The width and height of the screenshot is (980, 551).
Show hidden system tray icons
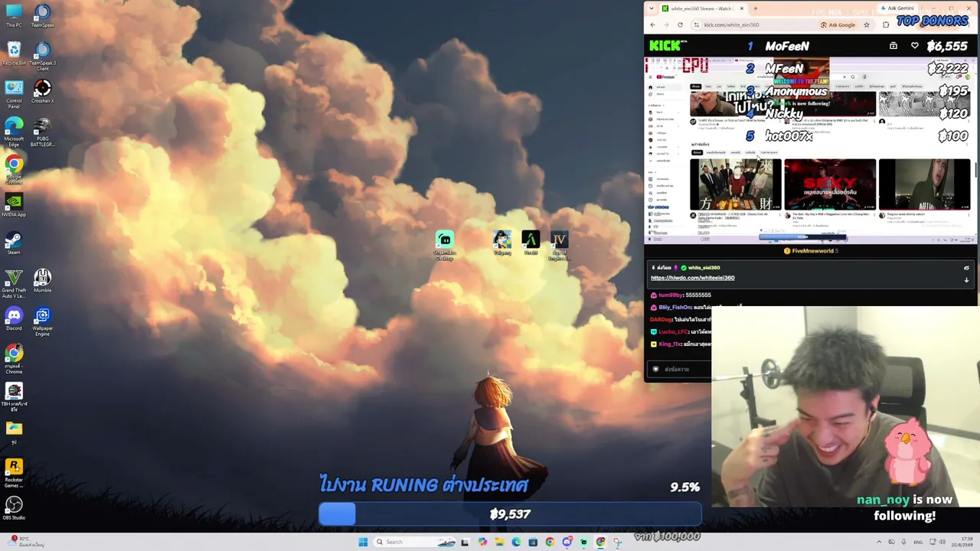point(877,542)
